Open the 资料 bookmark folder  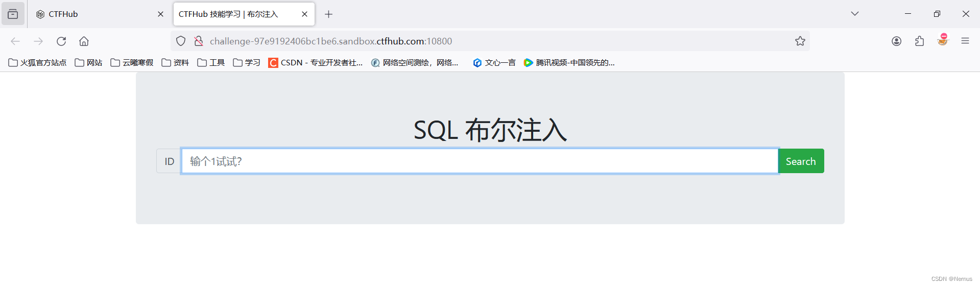click(176, 63)
